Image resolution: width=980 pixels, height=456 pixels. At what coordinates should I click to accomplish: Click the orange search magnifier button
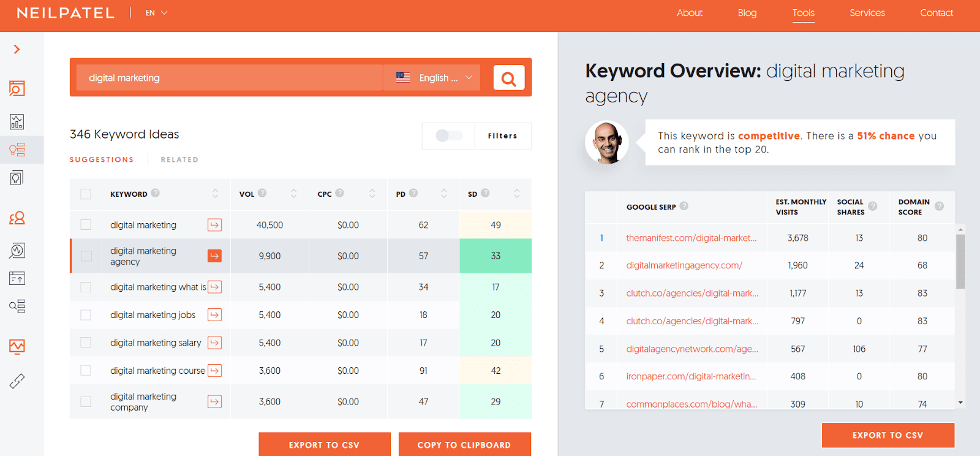(509, 78)
